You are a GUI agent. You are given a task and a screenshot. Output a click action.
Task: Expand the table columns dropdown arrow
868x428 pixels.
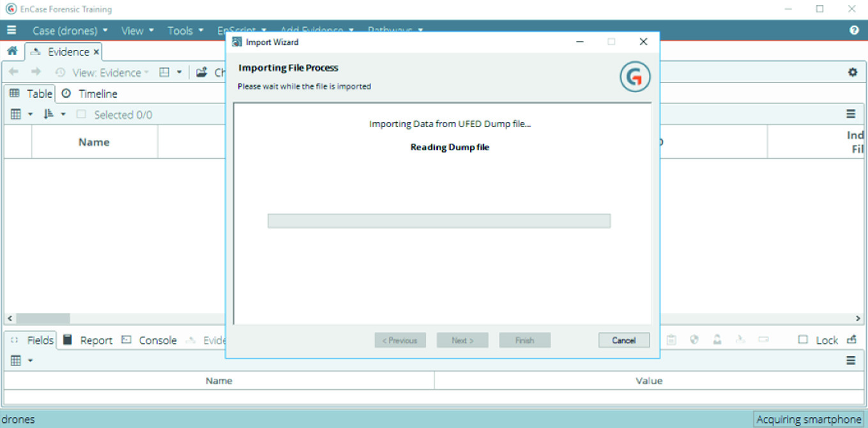(x=30, y=114)
